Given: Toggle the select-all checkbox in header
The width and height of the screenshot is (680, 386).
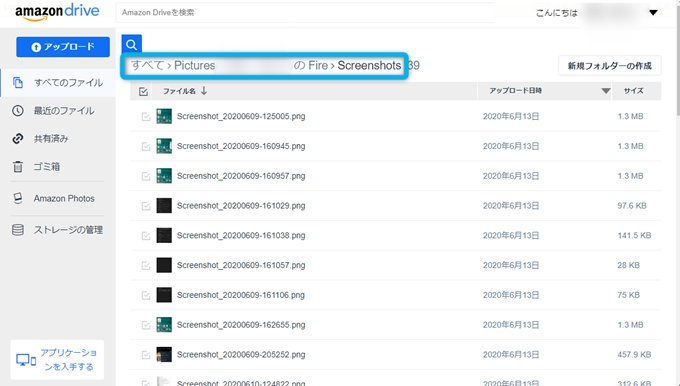Looking at the screenshot, I should pos(144,91).
